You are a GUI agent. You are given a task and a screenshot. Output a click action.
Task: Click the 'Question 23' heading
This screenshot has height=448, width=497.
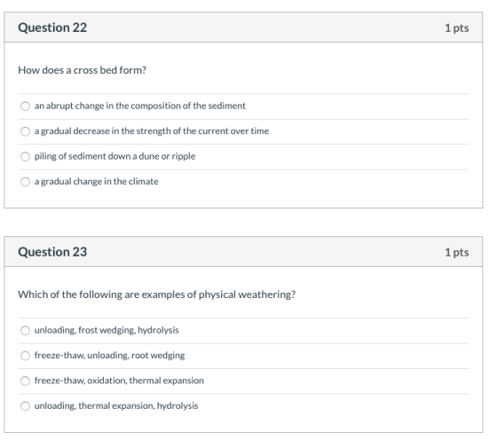pos(52,252)
